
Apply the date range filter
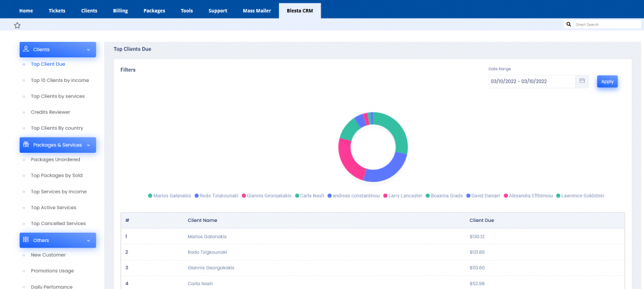[607, 81]
